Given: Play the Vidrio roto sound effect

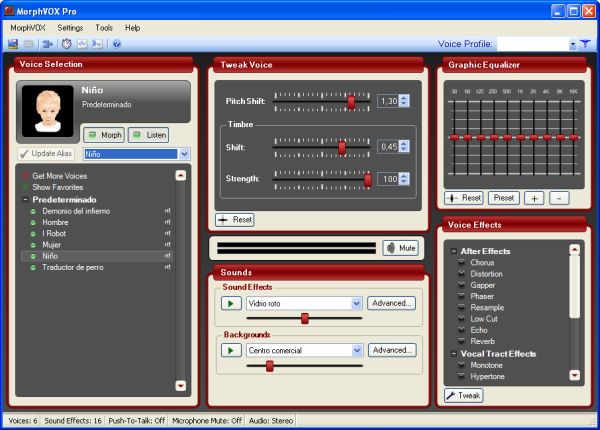Looking at the screenshot, I should coord(231,303).
